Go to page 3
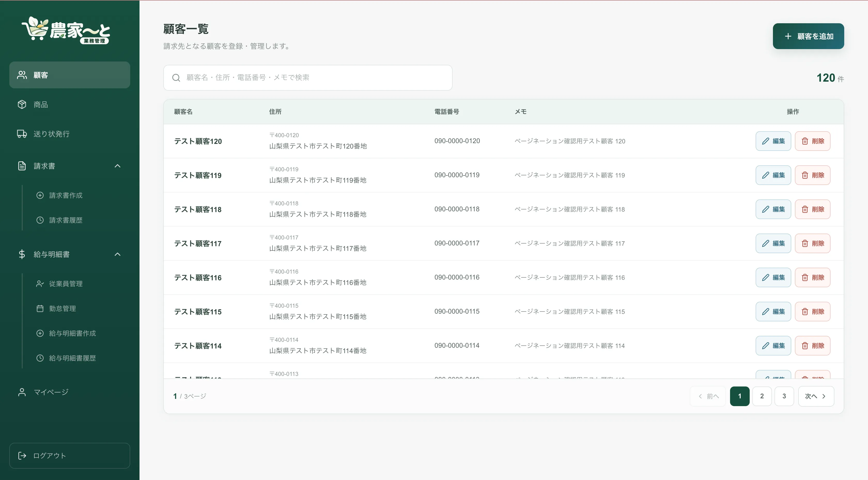The height and width of the screenshot is (480, 868). pyautogui.click(x=784, y=396)
